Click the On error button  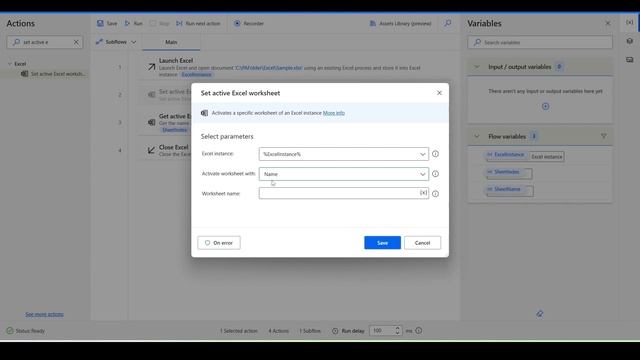(x=219, y=242)
